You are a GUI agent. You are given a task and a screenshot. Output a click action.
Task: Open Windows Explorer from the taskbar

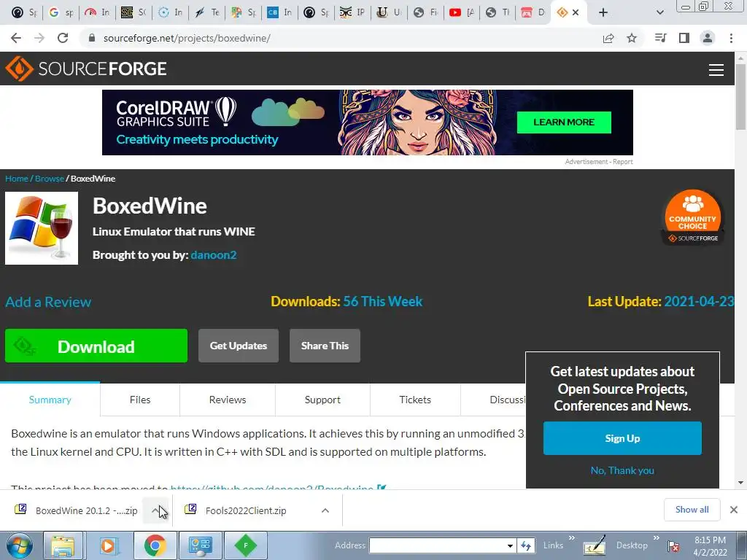point(63,545)
